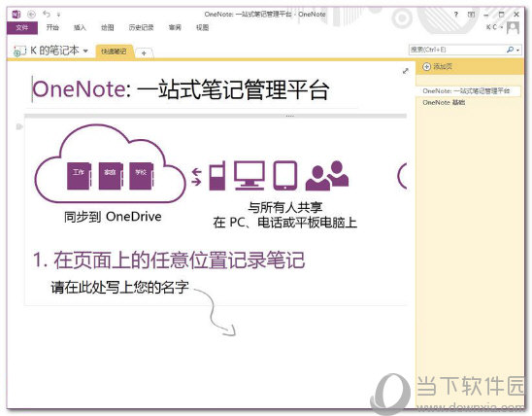Image resolution: width=532 pixels, height=416 pixels.
Task: Click the text '在 PC、电话或平板电脑上'
Action: point(285,223)
